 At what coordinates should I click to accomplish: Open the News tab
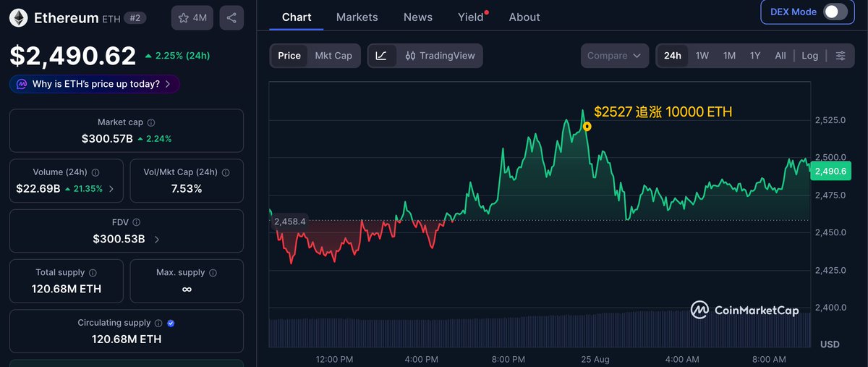(x=418, y=17)
